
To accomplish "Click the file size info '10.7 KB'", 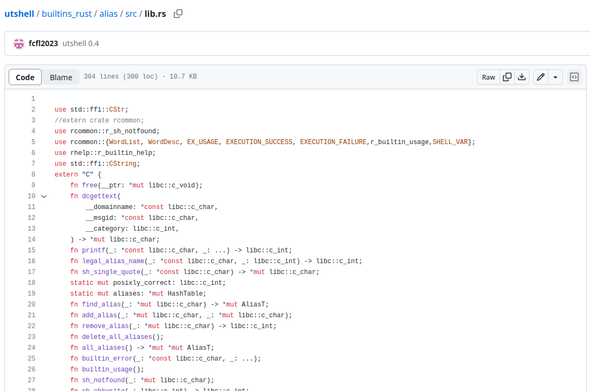I will [x=183, y=76].
